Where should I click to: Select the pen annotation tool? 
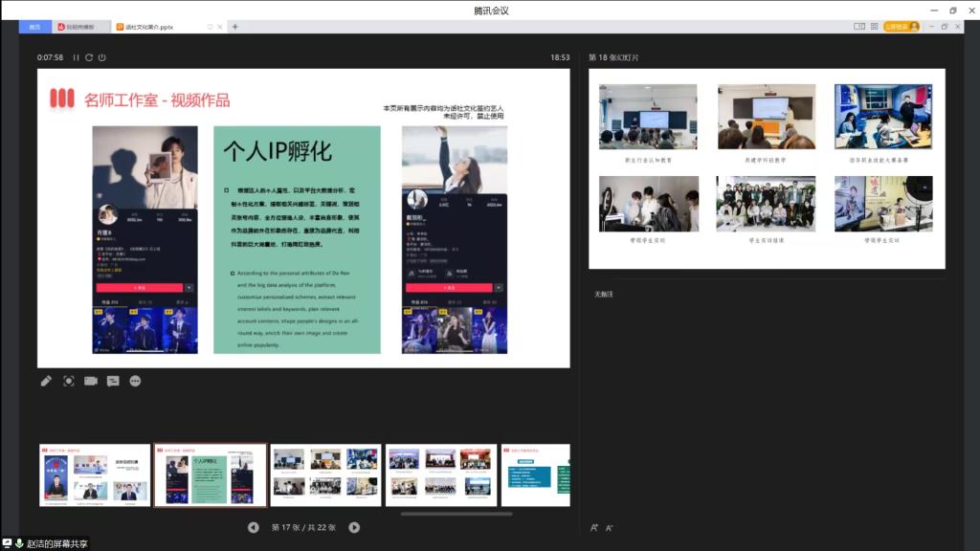pos(46,381)
